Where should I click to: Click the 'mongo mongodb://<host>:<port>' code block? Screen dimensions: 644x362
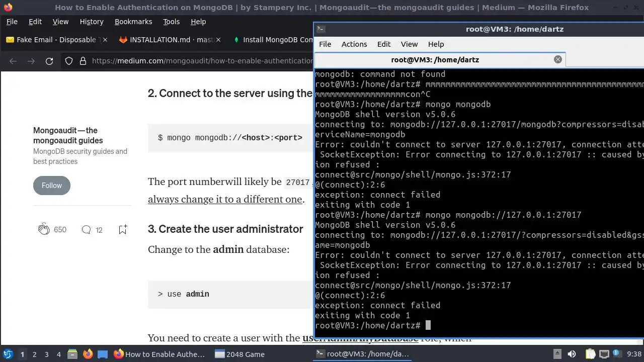pos(230,138)
